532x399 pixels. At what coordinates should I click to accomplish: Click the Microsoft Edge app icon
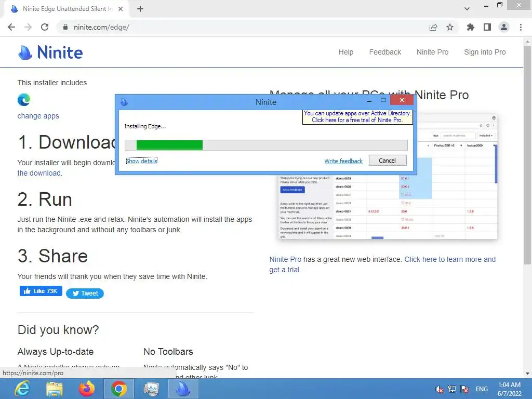click(x=24, y=100)
